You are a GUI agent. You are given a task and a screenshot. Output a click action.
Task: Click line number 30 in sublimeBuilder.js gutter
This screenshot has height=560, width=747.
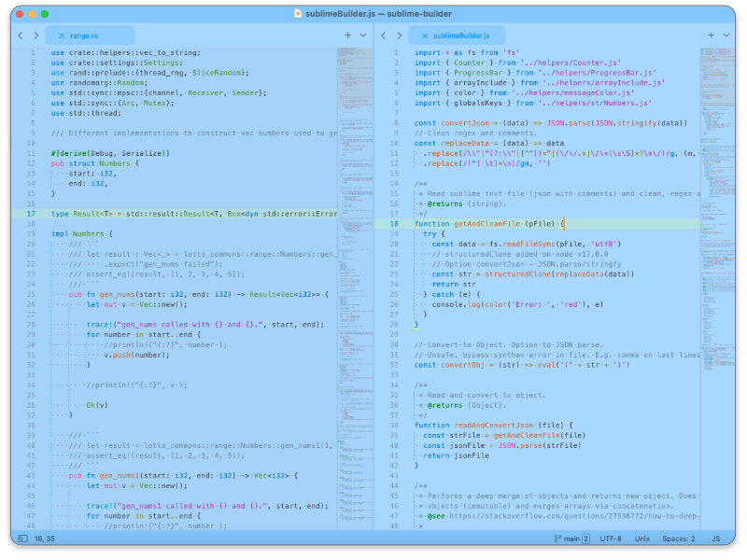[x=394, y=344]
